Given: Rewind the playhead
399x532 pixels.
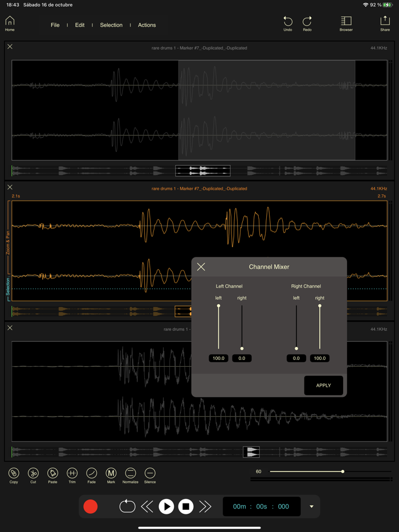Looking at the screenshot, I should click(147, 506).
